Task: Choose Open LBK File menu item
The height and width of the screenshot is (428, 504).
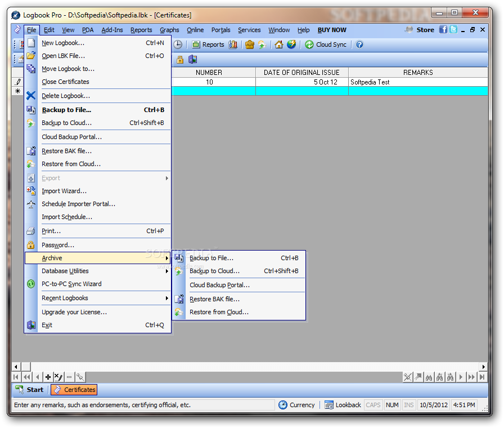Action: (97, 56)
